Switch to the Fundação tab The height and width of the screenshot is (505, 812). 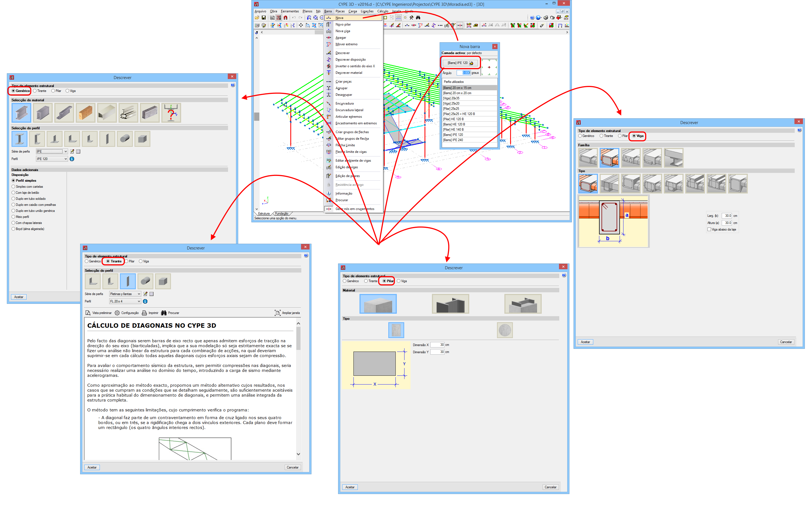point(282,214)
